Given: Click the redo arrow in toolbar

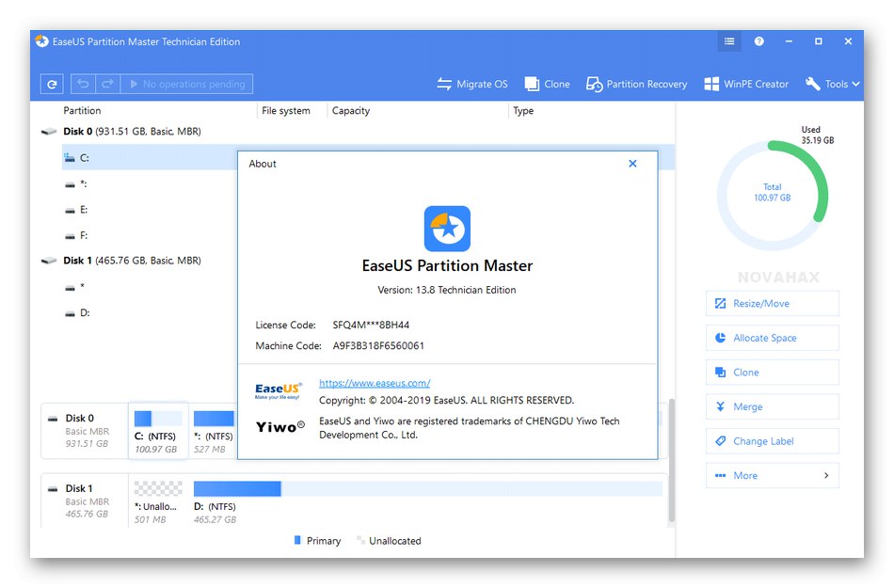Looking at the screenshot, I should click(x=107, y=84).
